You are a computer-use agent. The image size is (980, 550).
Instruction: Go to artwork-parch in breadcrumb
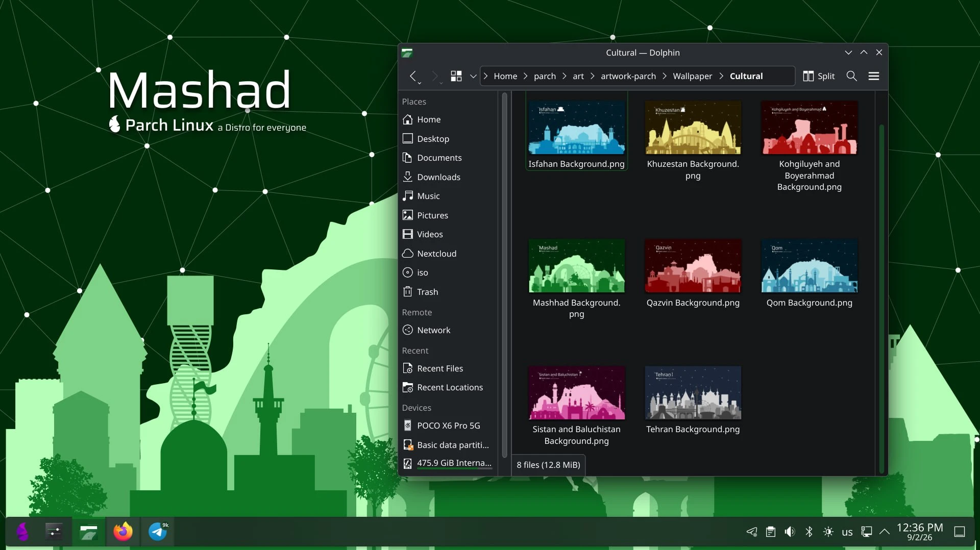(628, 76)
